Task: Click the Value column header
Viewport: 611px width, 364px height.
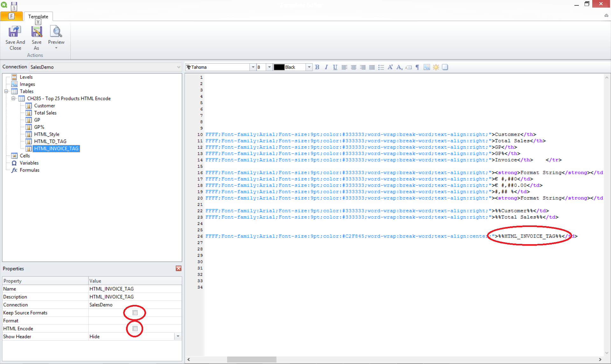Action: (x=135, y=281)
